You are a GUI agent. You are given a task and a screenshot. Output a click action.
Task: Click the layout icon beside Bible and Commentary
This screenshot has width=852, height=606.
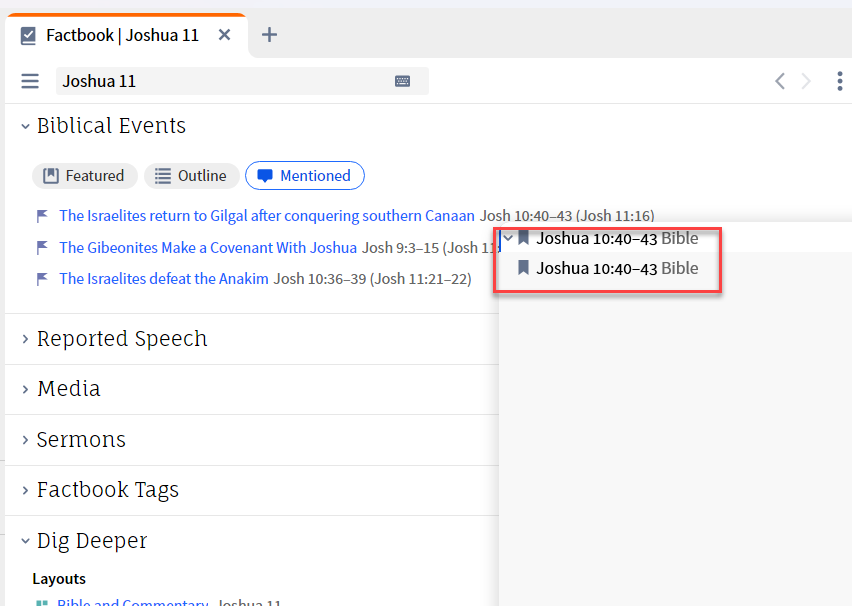[x=43, y=601]
